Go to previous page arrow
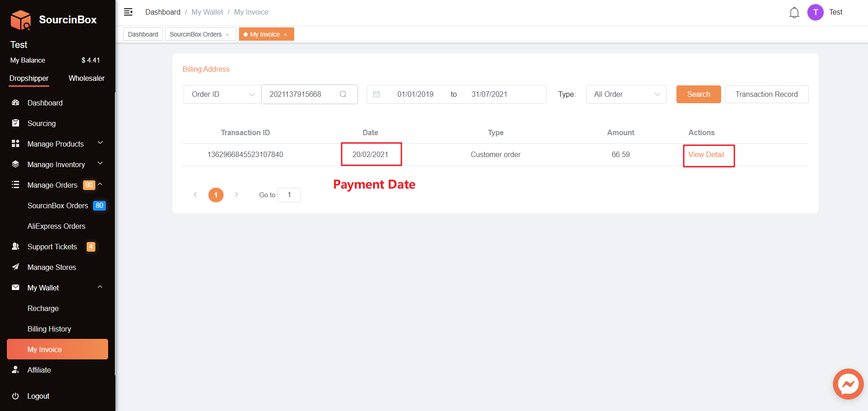This screenshot has height=411, width=868. [x=195, y=195]
